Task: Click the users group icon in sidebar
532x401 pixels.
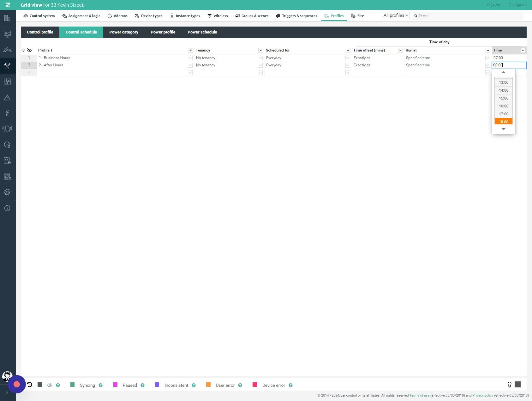Action: (7, 50)
